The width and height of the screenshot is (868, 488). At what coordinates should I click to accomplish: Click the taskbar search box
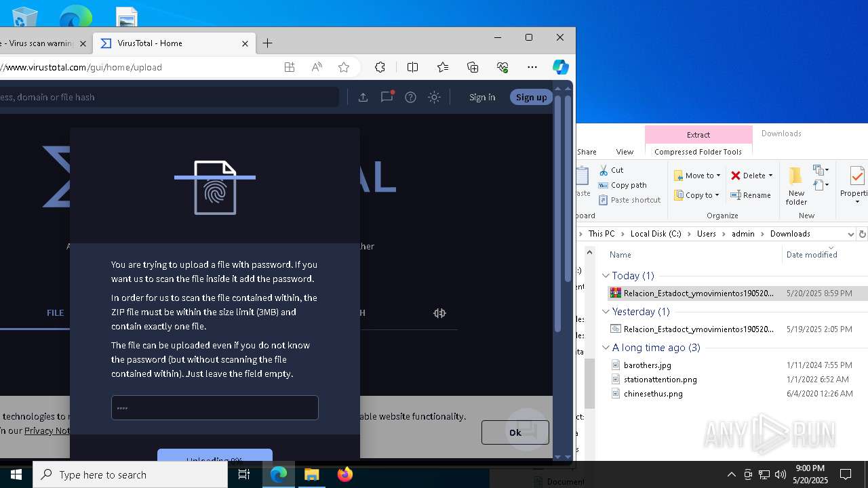tap(130, 474)
